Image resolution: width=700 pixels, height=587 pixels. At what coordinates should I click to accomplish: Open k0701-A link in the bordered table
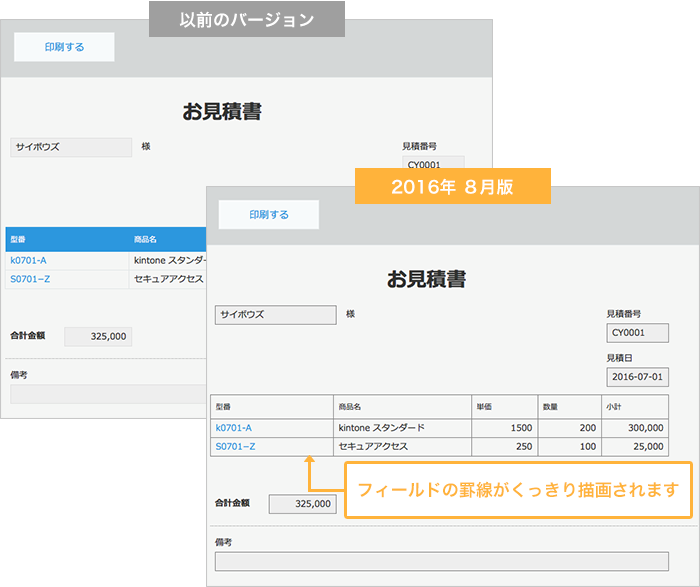point(234,427)
